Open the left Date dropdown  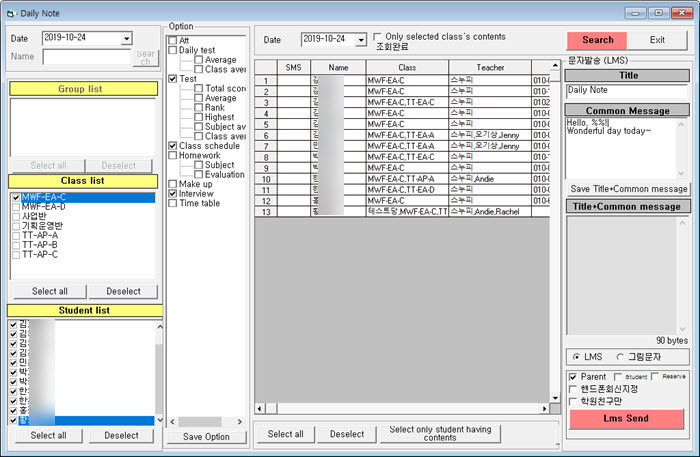click(x=126, y=39)
